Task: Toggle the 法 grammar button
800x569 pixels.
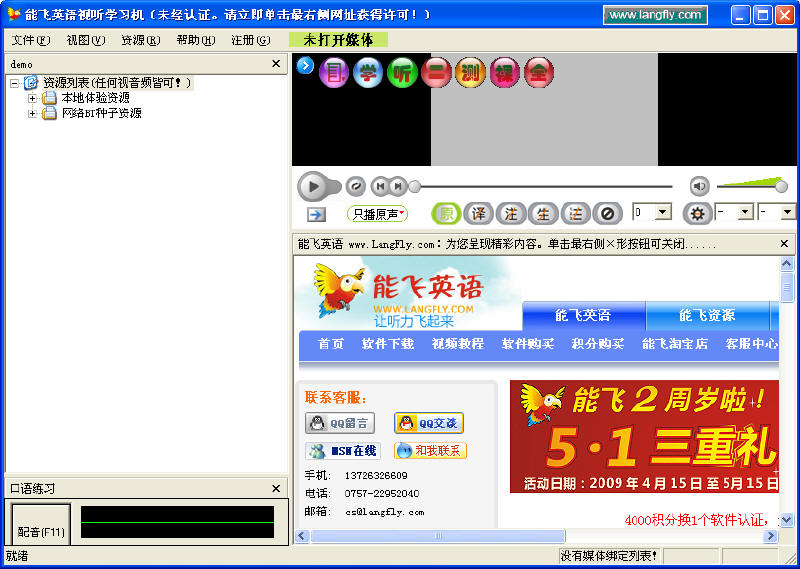Action: click(x=575, y=214)
